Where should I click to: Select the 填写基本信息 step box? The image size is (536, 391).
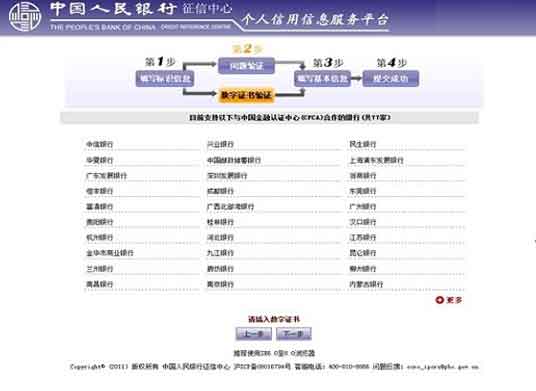pyautogui.click(x=322, y=79)
